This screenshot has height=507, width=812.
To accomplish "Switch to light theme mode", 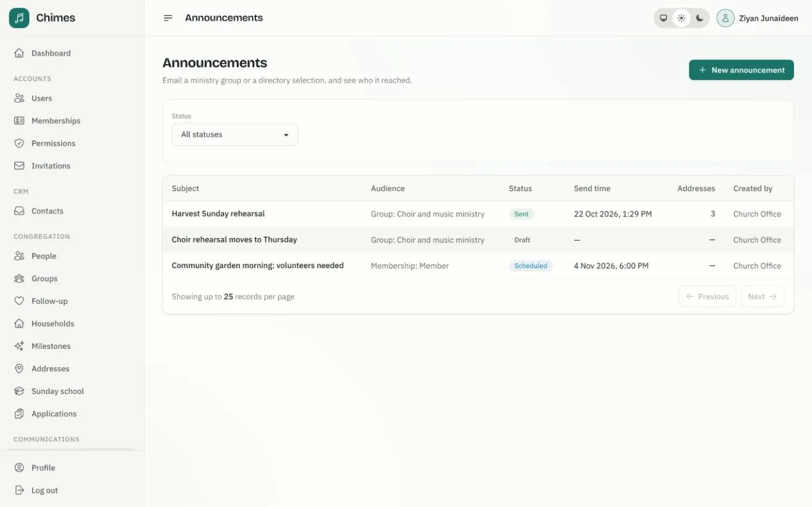I will (682, 18).
